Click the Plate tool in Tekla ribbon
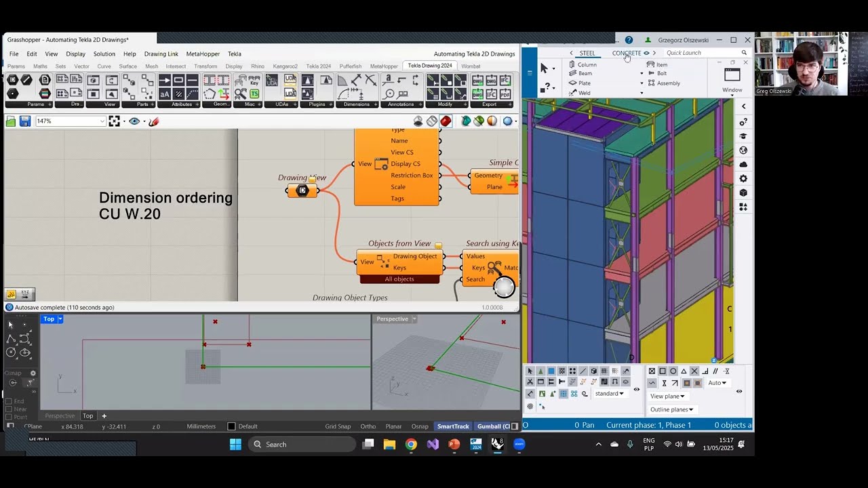The width and height of the screenshot is (868, 488). (580, 83)
